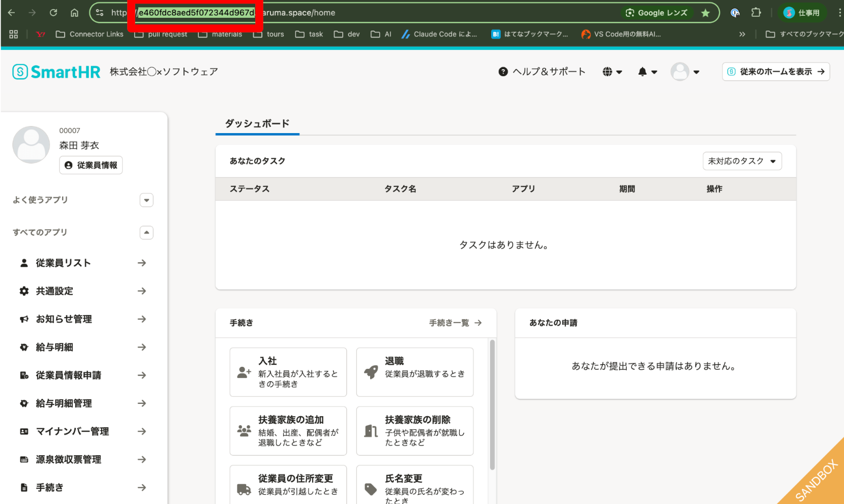Screen dimensions: 844x504
Task: Expand the よく使うアプリ section
Action: click(146, 200)
